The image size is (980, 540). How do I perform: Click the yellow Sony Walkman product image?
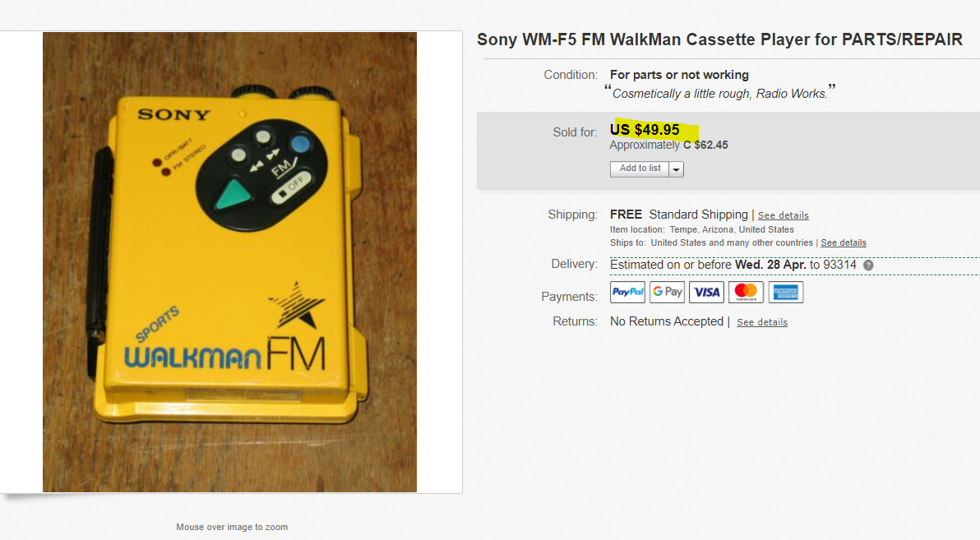(x=229, y=262)
